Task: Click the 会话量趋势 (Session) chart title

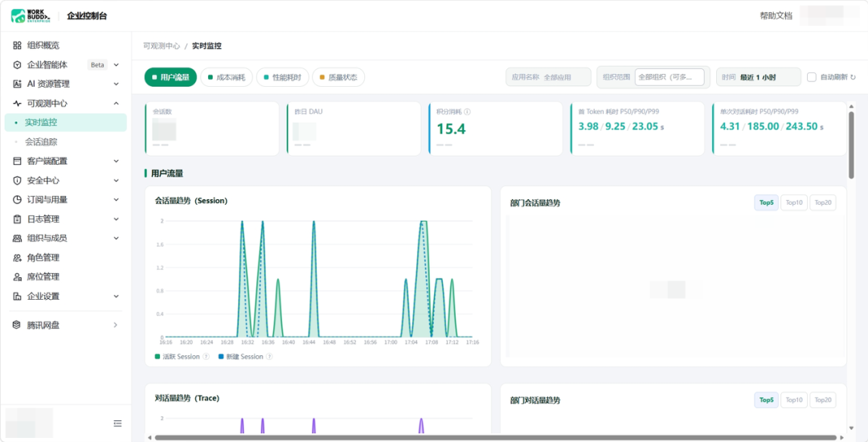Action: pyautogui.click(x=191, y=201)
